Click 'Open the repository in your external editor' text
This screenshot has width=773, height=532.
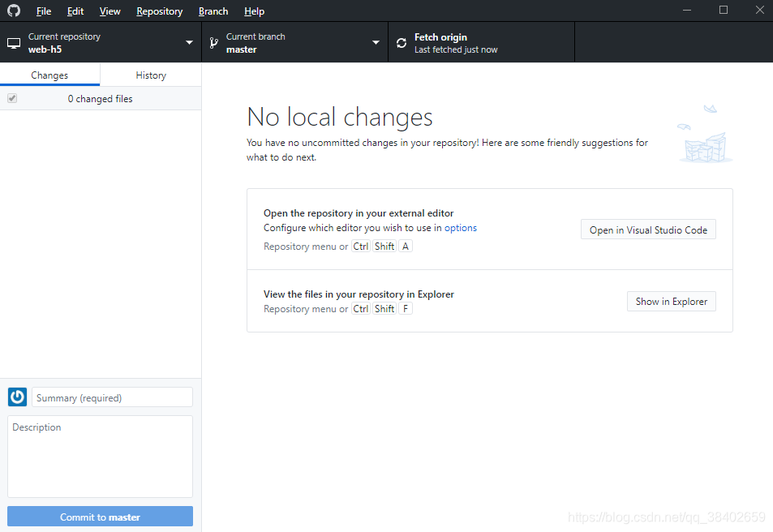pos(359,213)
